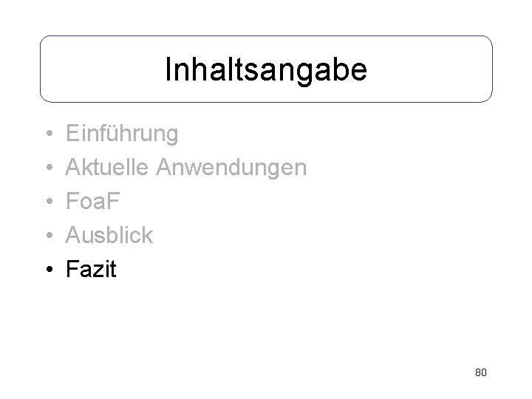Click the word Anwendungen
The width and height of the screenshot is (532, 399).
233,168
